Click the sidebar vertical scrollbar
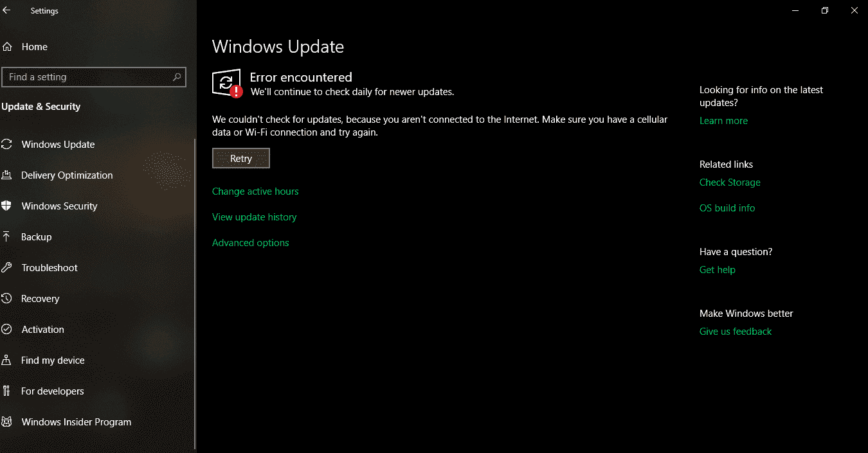This screenshot has width=868, height=453. (x=195, y=293)
